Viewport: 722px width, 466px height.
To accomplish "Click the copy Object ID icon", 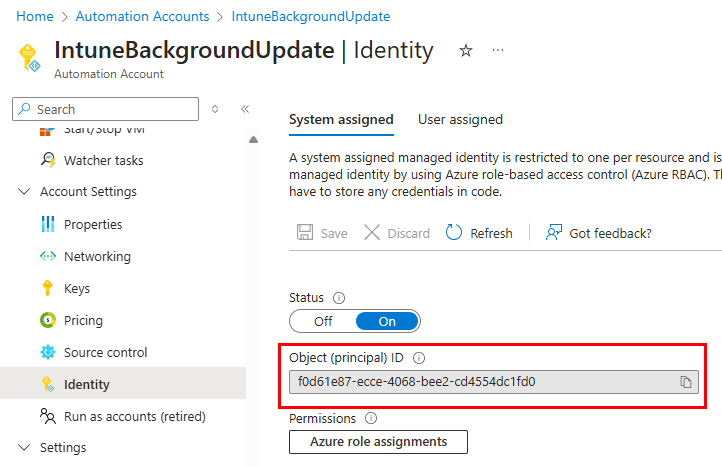I will [686, 382].
